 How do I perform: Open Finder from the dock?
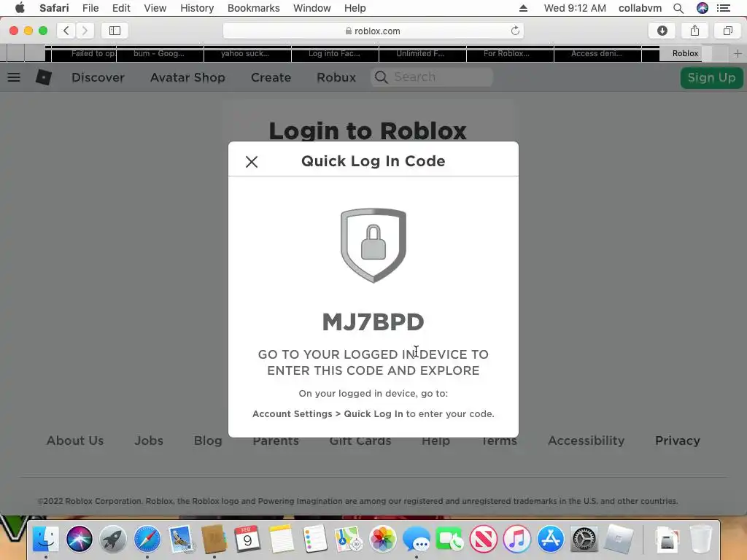pos(46,539)
